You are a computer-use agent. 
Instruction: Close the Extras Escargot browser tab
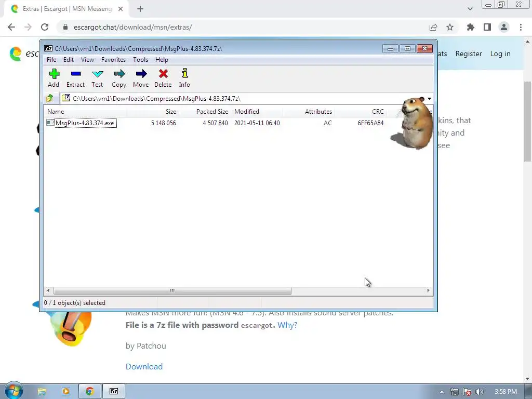[121, 9]
